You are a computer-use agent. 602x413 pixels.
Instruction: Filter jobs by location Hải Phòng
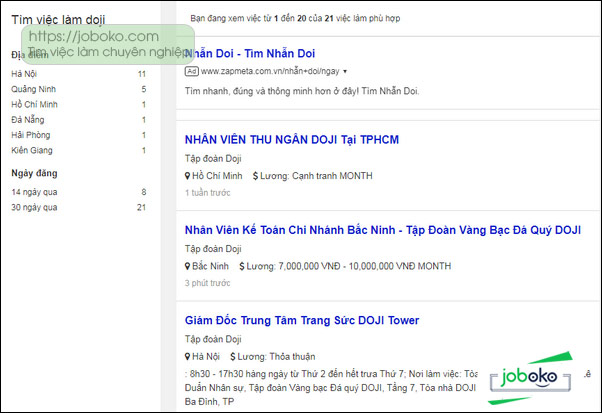tap(31, 135)
